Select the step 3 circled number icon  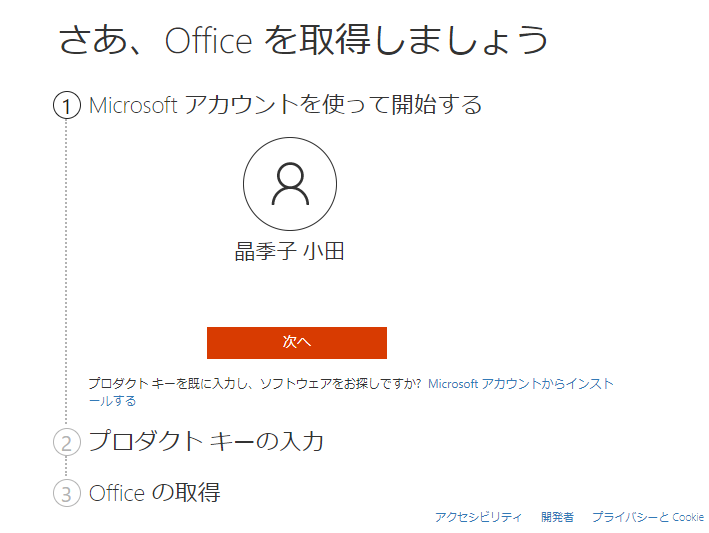pyautogui.click(x=67, y=493)
